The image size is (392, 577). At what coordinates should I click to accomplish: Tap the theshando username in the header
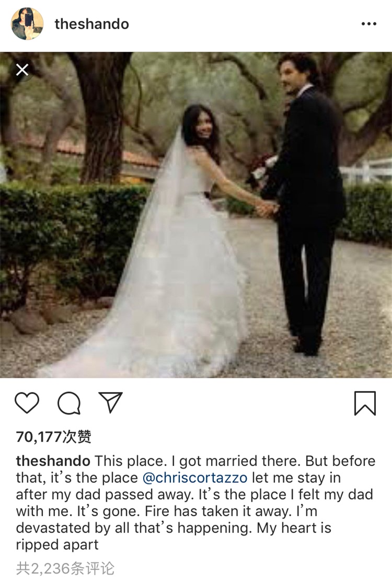91,24
